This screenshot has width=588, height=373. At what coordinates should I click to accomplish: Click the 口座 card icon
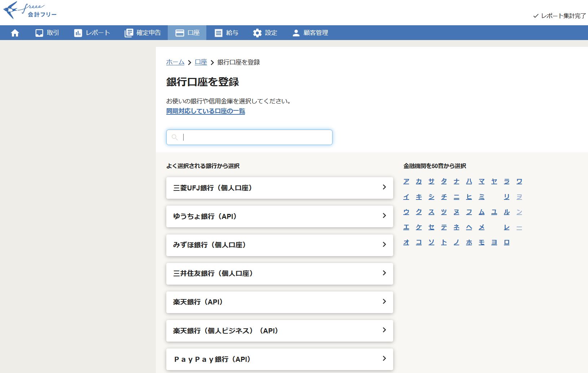click(x=180, y=33)
